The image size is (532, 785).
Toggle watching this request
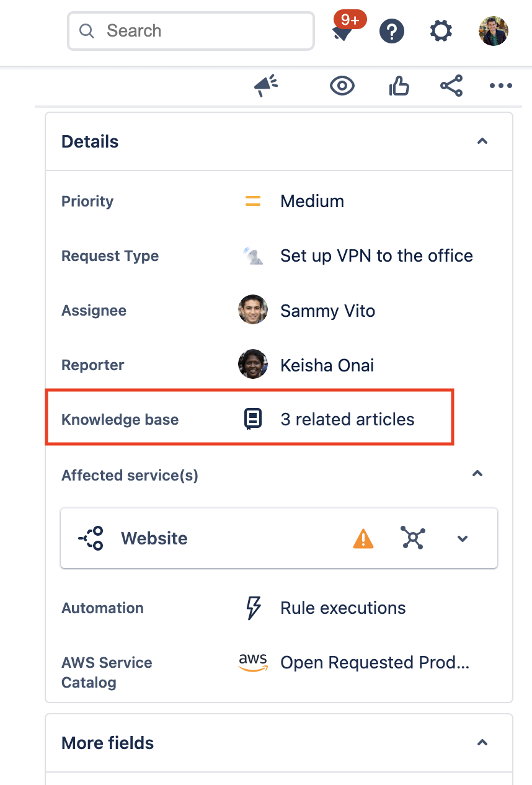tap(342, 86)
